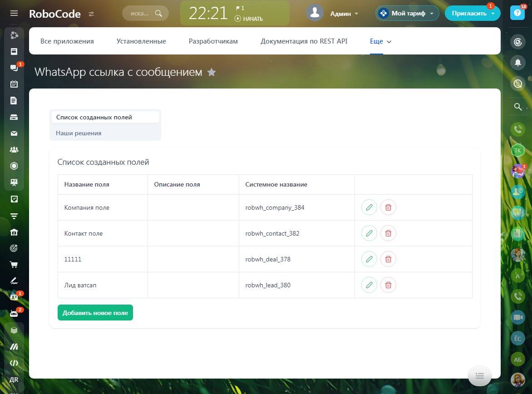Open the ЁС contact chat avatar
The image size is (532, 394).
click(x=518, y=338)
